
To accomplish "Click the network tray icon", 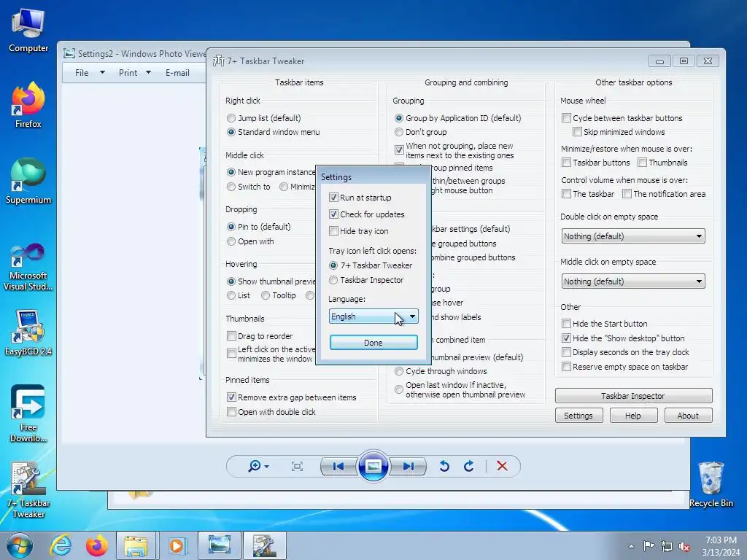I will tap(667, 546).
